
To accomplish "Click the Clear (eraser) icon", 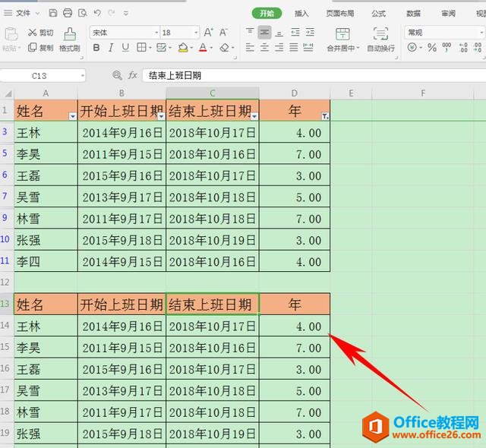I will [x=225, y=48].
